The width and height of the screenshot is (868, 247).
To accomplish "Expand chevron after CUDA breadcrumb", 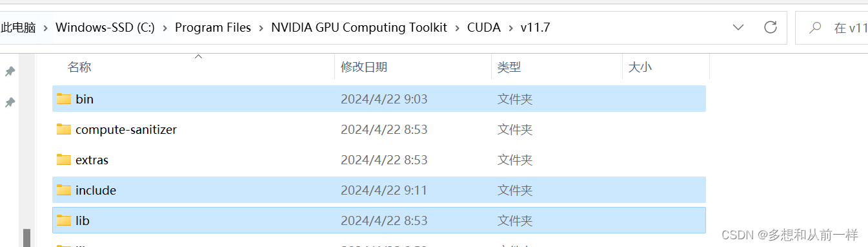I will 510,28.
